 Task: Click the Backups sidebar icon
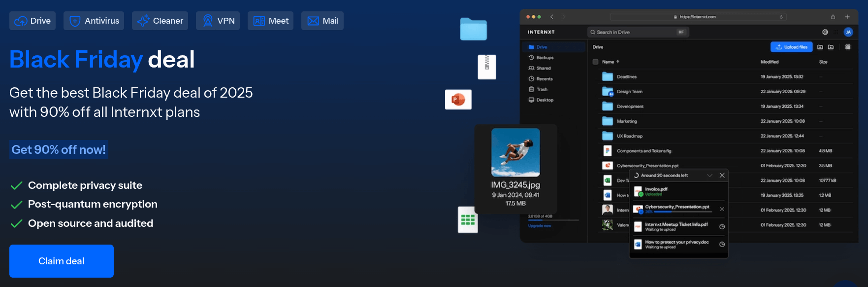[531, 58]
